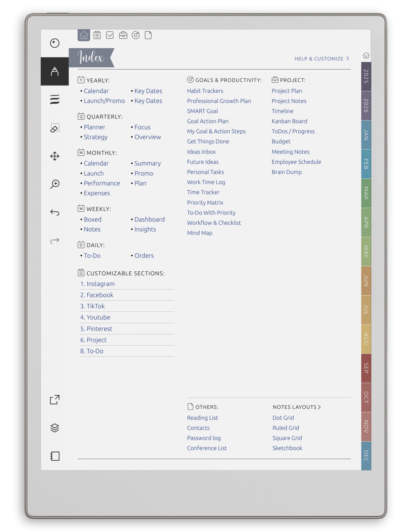
Task: Activate the zoom magnifier tool
Action: click(55, 184)
